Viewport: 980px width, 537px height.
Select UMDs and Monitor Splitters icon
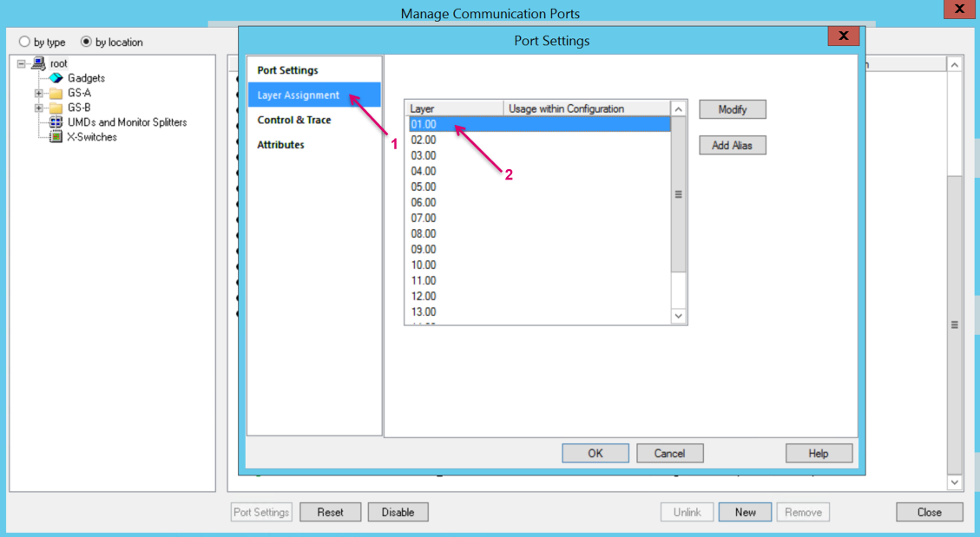56,122
